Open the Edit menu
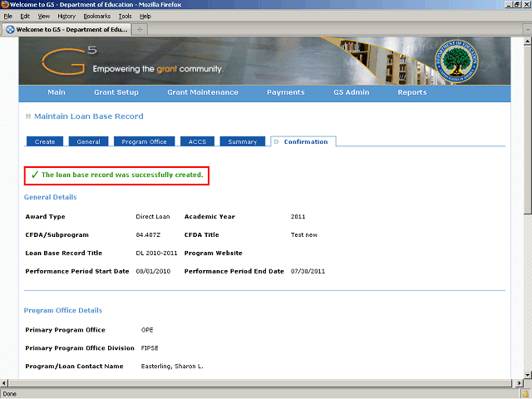The width and height of the screenshot is (532, 399). [25, 17]
